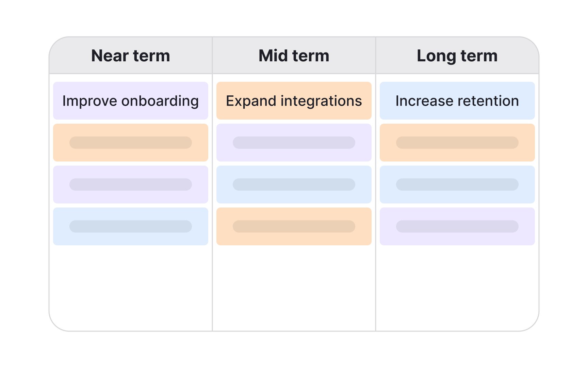This screenshot has height=368, width=588.
Task: Choose blank blue card in Long term column
Action: pos(457,185)
